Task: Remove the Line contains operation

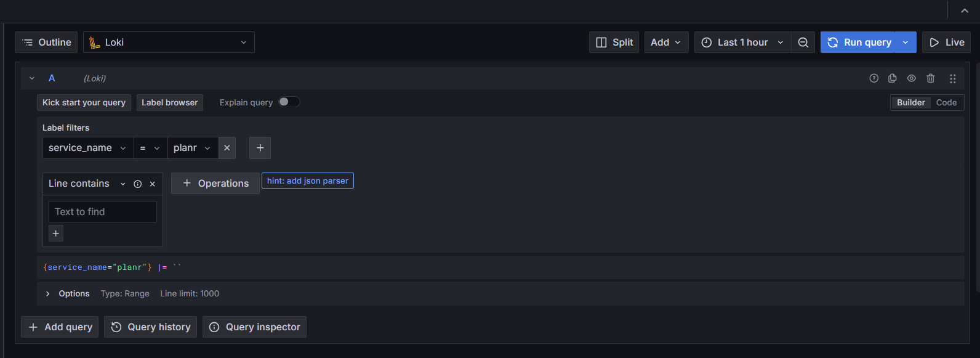Action: pos(153,184)
